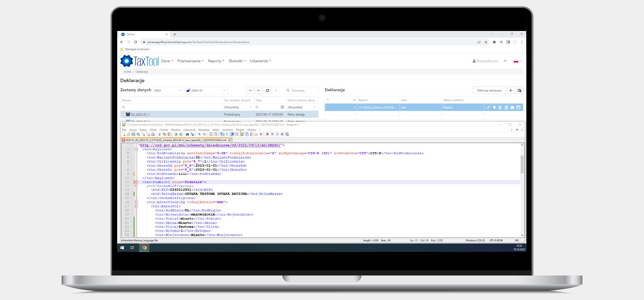This screenshot has width=644, height=300.
Task: Click the refresh datasets icon button
Action: pyautogui.click(x=267, y=90)
